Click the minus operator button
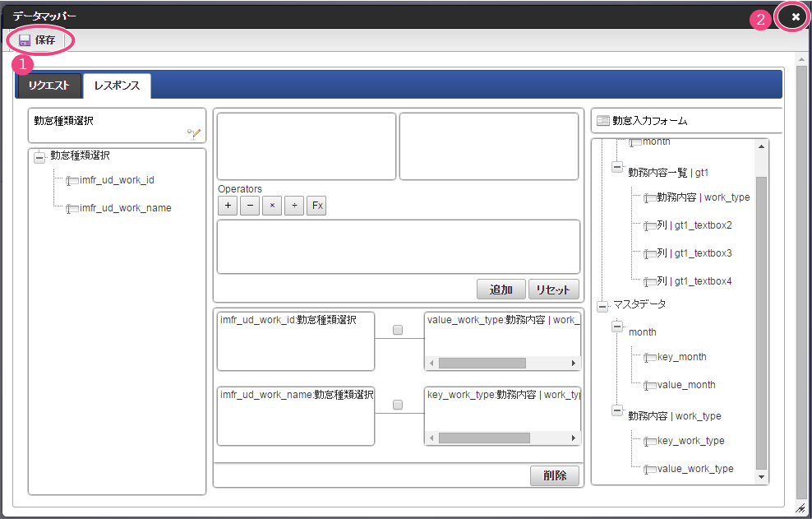Image resolution: width=812 pixels, height=519 pixels. (x=250, y=206)
